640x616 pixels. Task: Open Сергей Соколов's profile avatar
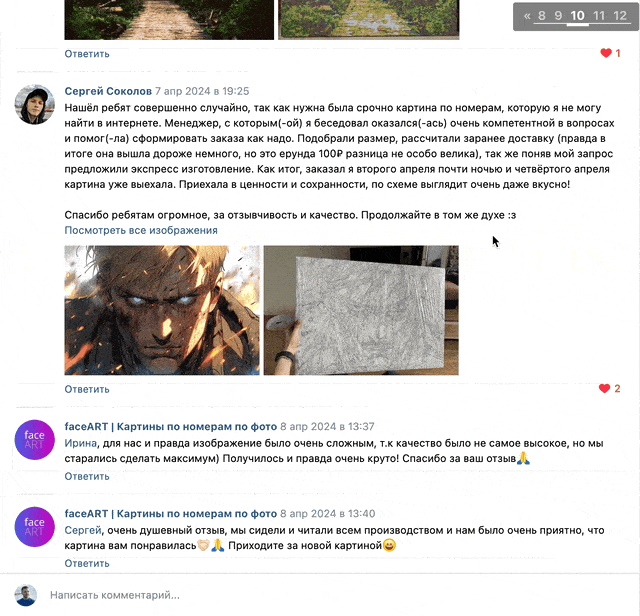coord(35,105)
